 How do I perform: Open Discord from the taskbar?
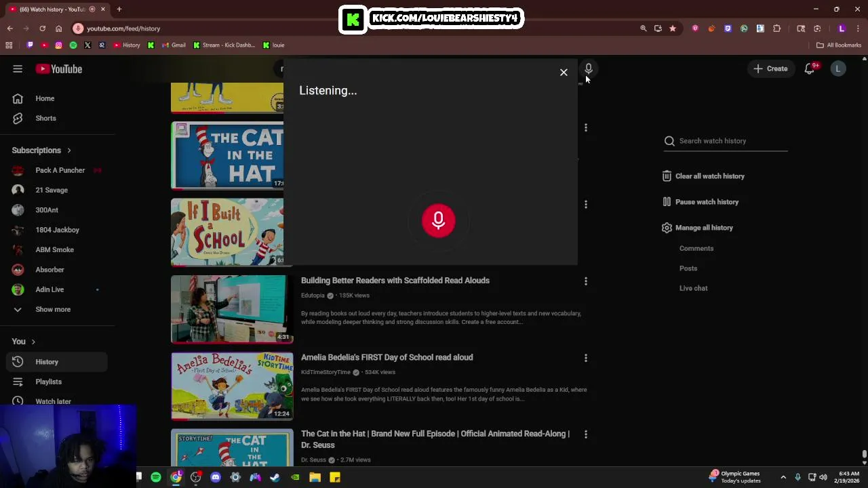tap(216, 477)
